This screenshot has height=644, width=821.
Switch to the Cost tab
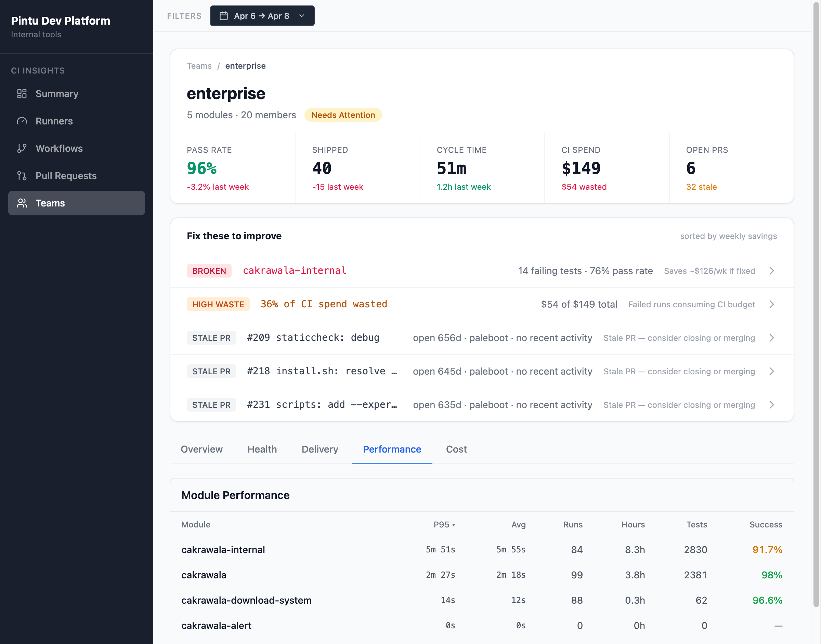456,449
